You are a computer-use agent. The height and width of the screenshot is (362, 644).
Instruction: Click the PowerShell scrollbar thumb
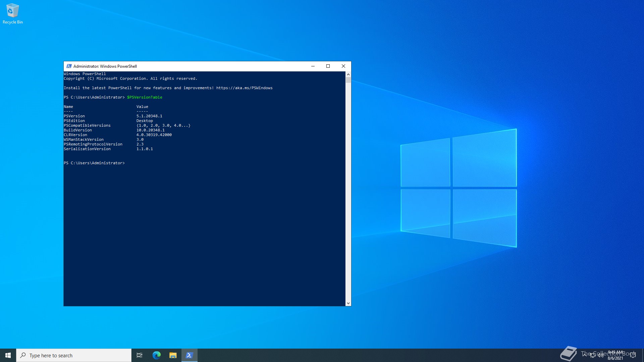348,80
